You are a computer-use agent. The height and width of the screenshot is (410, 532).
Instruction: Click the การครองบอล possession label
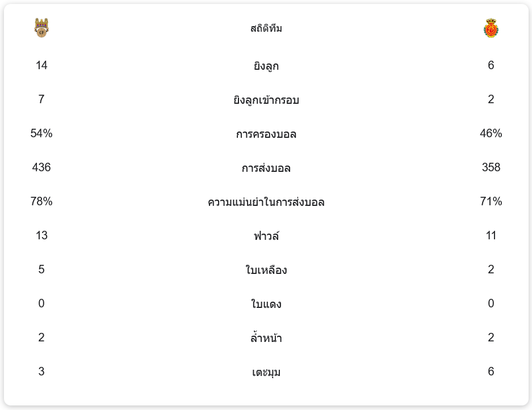[x=266, y=134]
